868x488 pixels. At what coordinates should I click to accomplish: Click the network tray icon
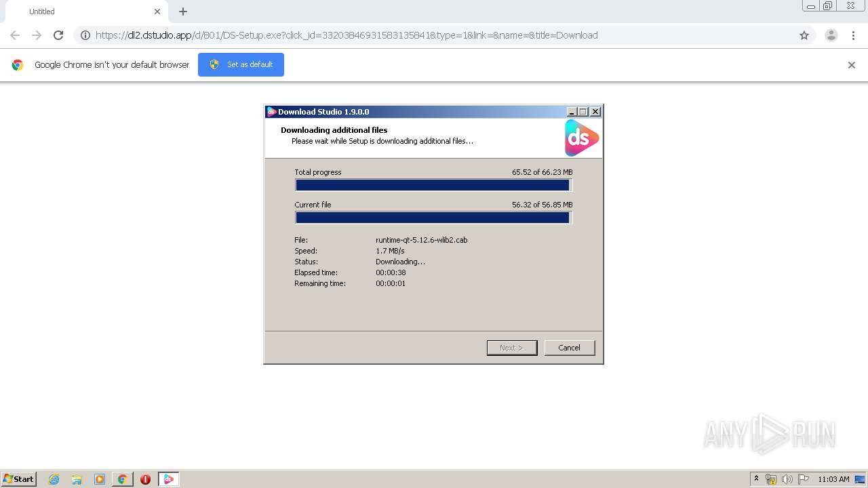click(x=771, y=479)
